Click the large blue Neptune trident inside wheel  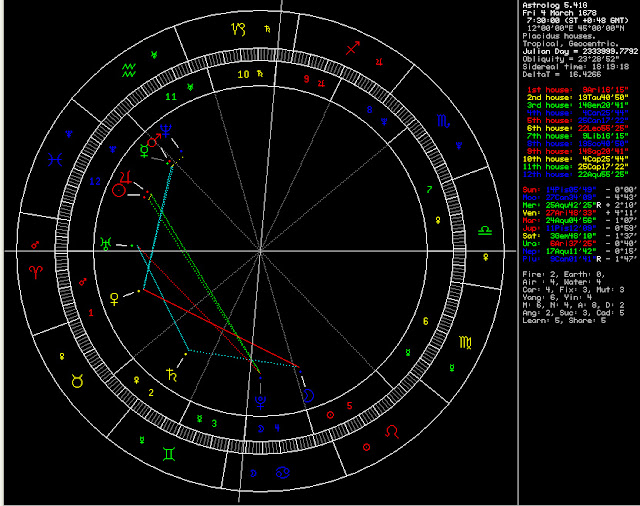click(165, 130)
